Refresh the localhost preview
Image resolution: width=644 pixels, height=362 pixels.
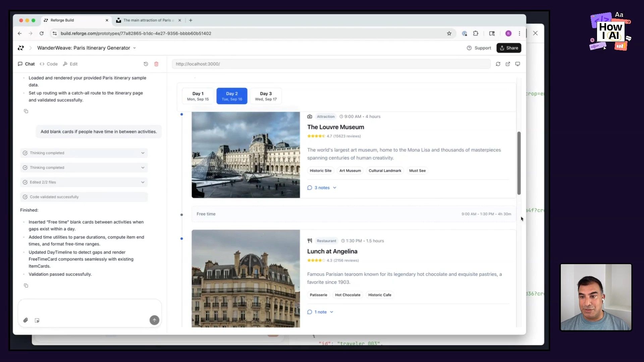pos(498,64)
